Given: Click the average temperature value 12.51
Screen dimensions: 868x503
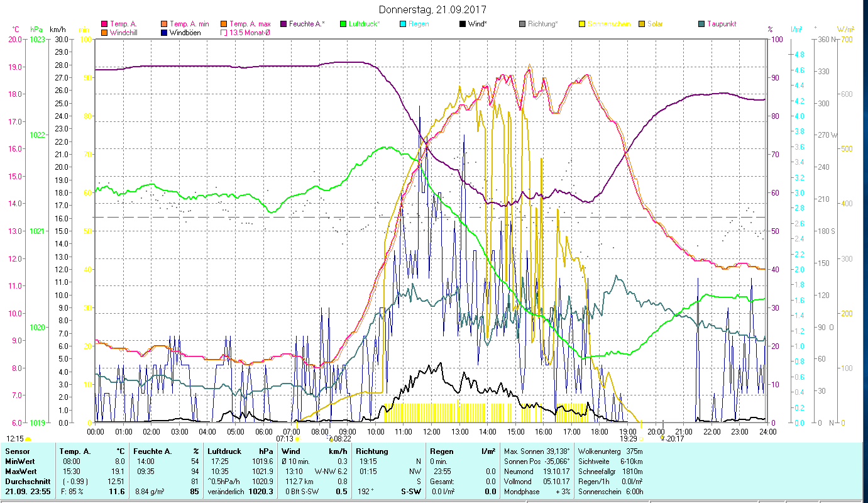Looking at the screenshot, I should pyautogui.click(x=116, y=481).
